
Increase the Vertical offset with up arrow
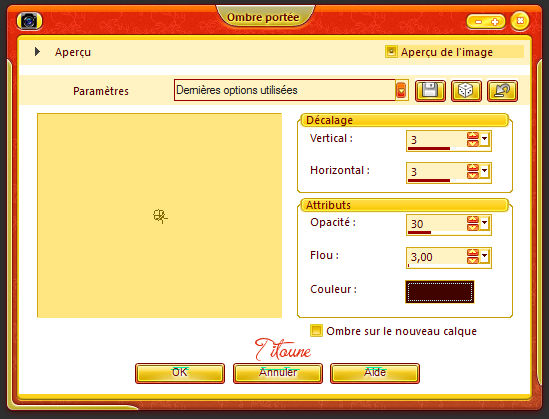click(472, 136)
